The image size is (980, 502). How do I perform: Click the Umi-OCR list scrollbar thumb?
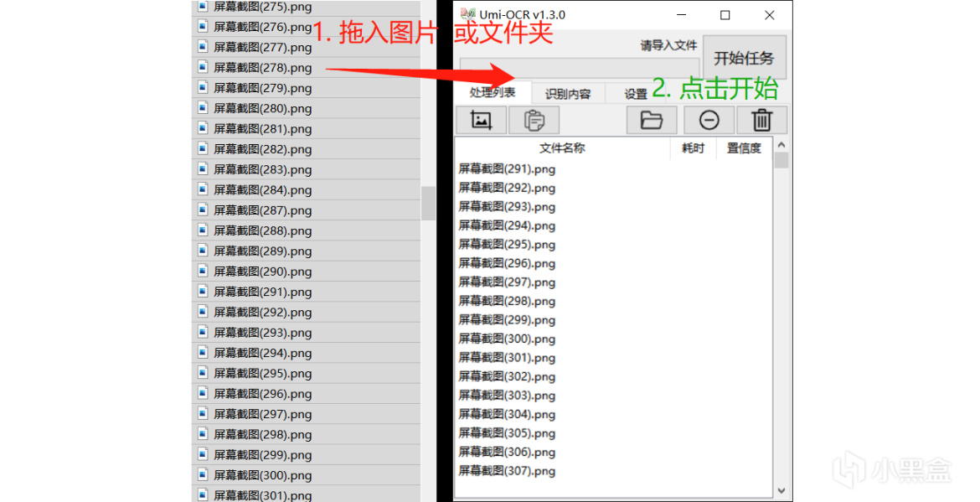[x=781, y=160]
